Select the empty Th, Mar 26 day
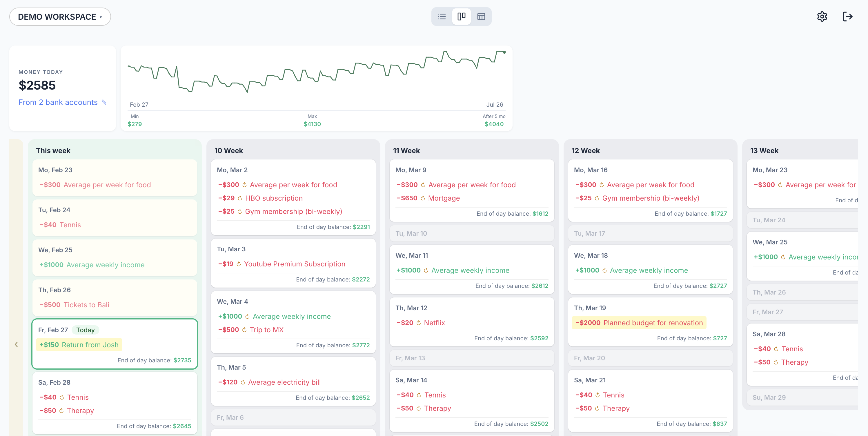This screenshot has width=868, height=436. click(x=802, y=293)
